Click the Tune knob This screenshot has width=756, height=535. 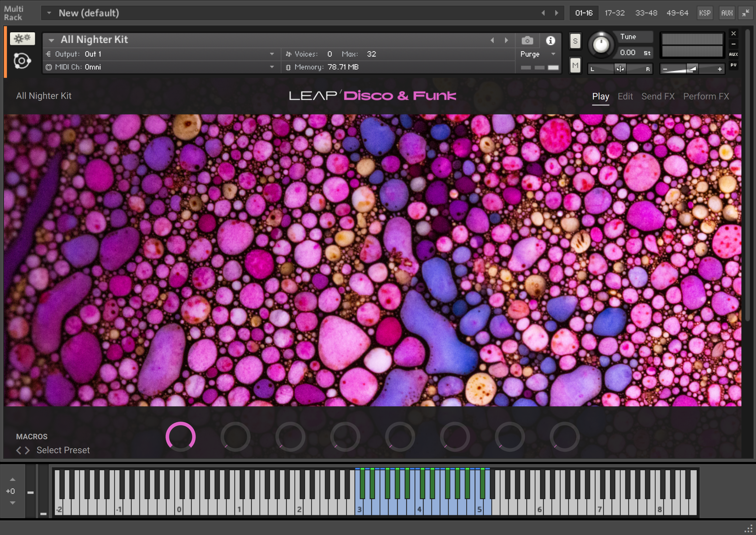coord(601,45)
